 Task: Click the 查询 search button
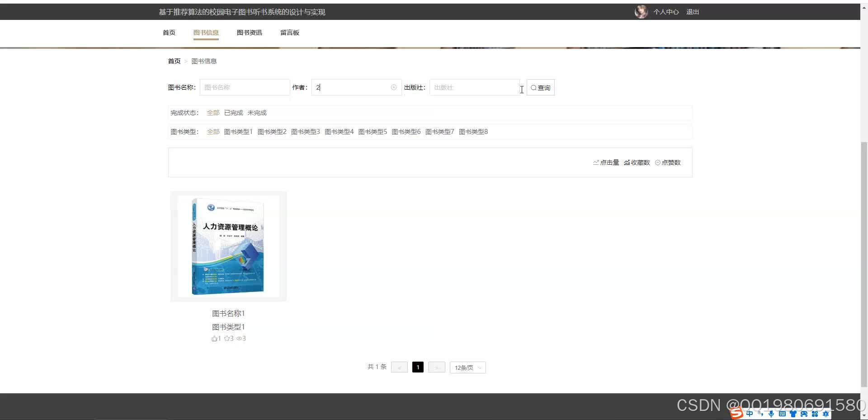coord(541,87)
